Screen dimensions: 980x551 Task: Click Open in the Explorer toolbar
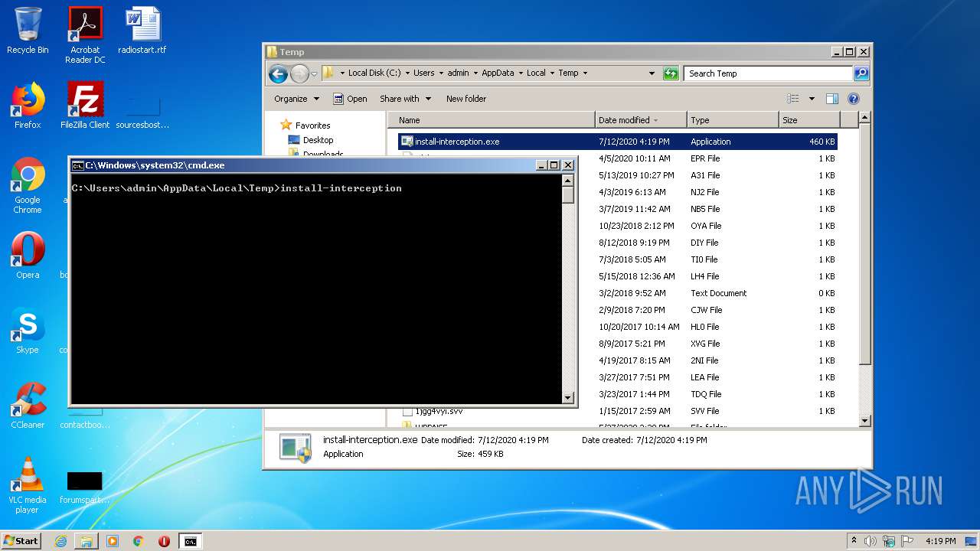coord(351,99)
